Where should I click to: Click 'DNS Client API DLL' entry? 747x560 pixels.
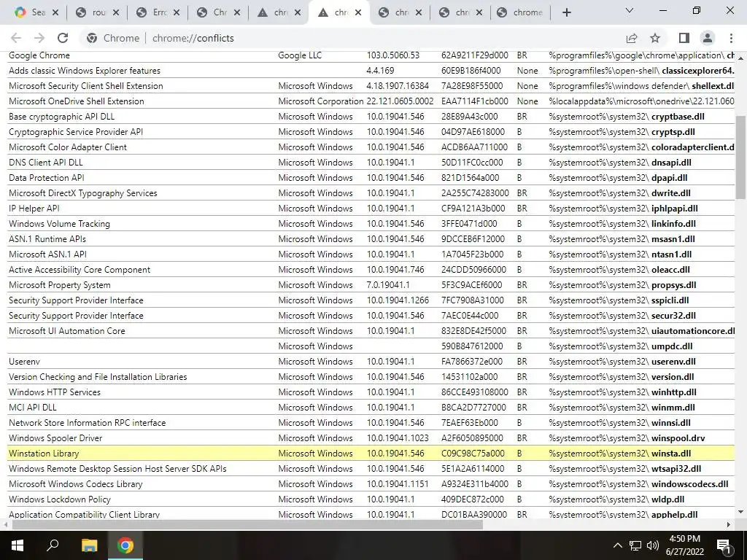click(x=46, y=163)
